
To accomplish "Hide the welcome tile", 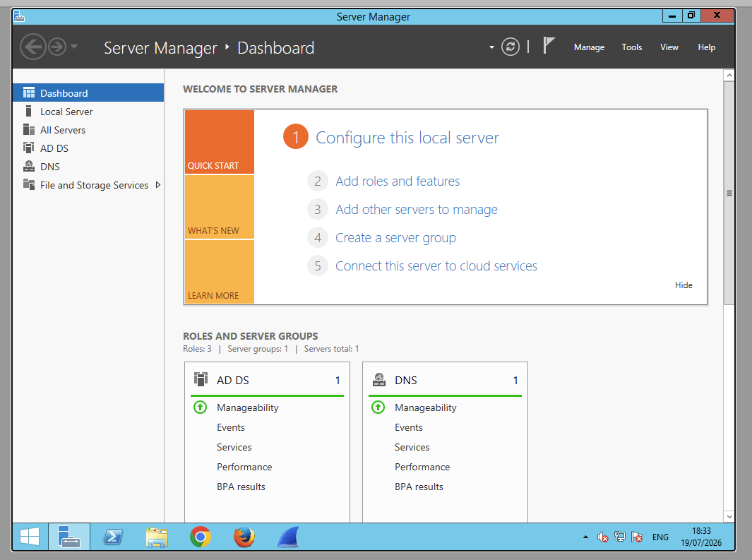I will coord(684,285).
